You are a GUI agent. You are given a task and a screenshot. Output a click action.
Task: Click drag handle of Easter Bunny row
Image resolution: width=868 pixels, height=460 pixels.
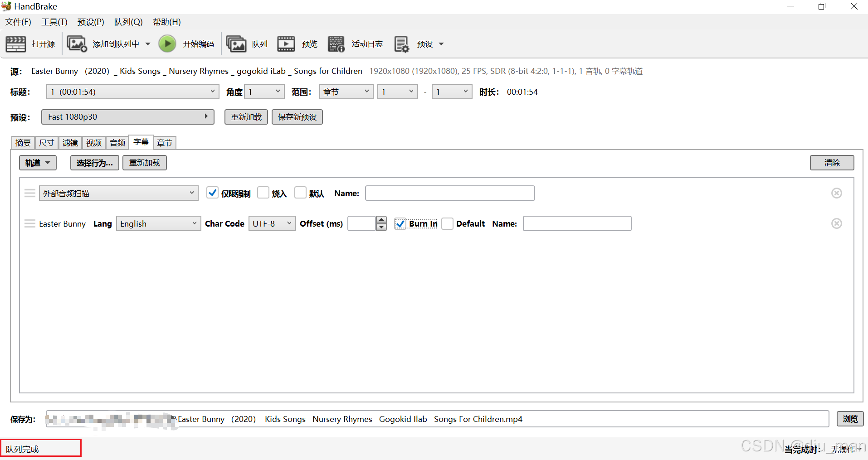pos(30,223)
